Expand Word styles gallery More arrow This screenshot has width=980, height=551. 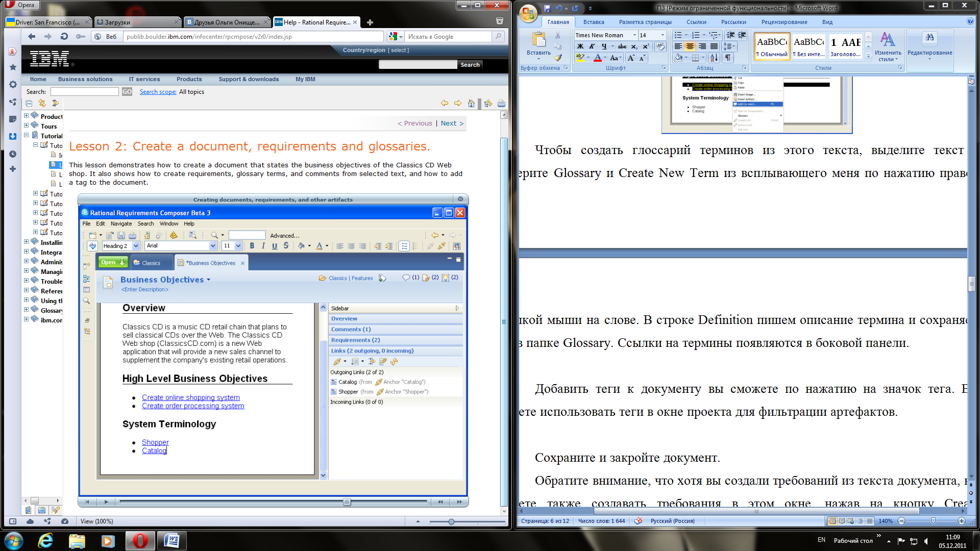pyautogui.click(x=868, y=57)
